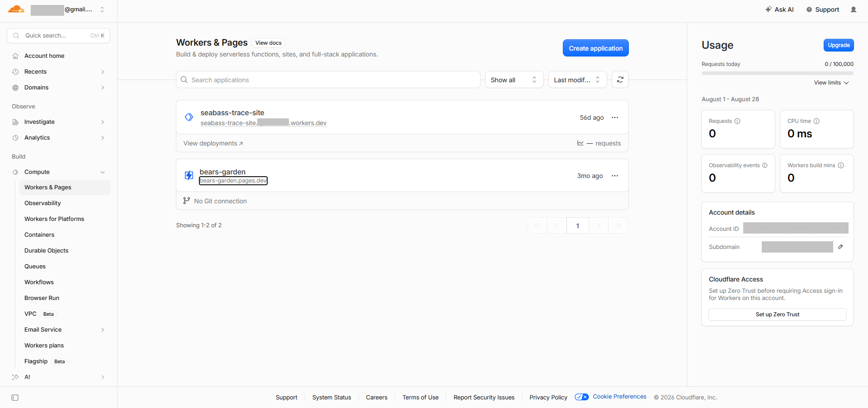Open the user profile icon
Viewport: 868px width, 408px height.
click(x=854, y=9)
